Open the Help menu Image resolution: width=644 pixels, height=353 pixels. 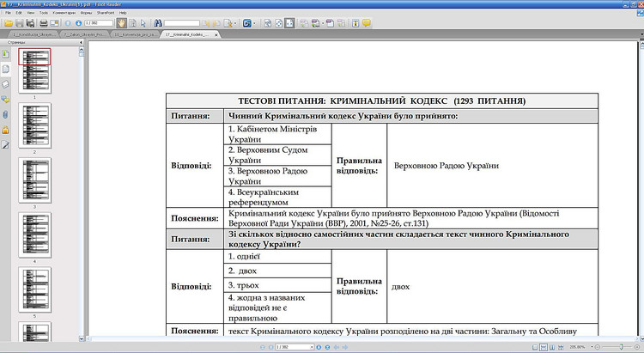(123, 13)
